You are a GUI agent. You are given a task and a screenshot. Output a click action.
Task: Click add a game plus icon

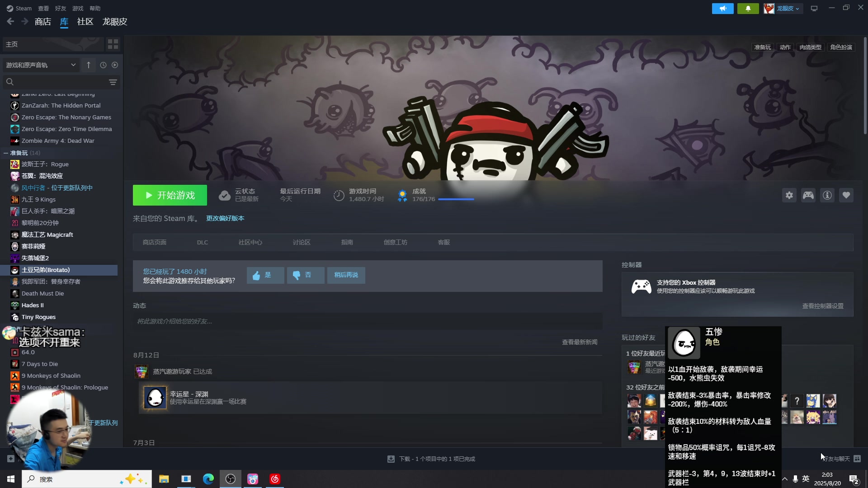pos(11,459)
